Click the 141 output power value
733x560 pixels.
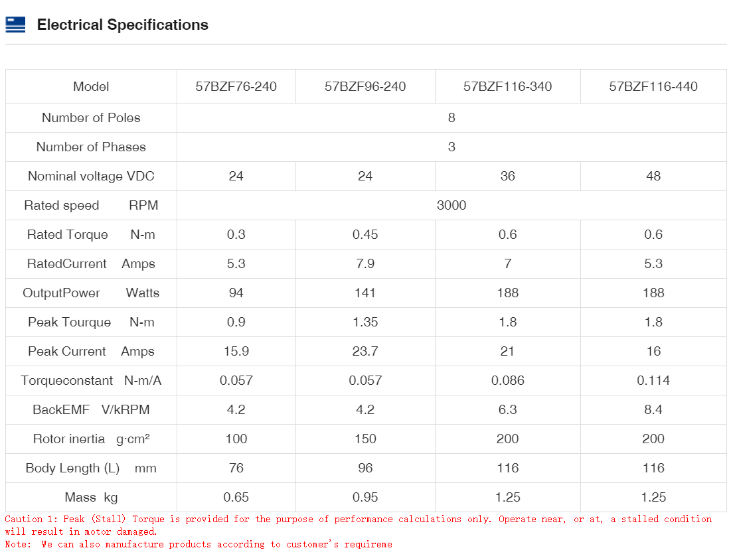pyautogui.click(x=365, y=293)
